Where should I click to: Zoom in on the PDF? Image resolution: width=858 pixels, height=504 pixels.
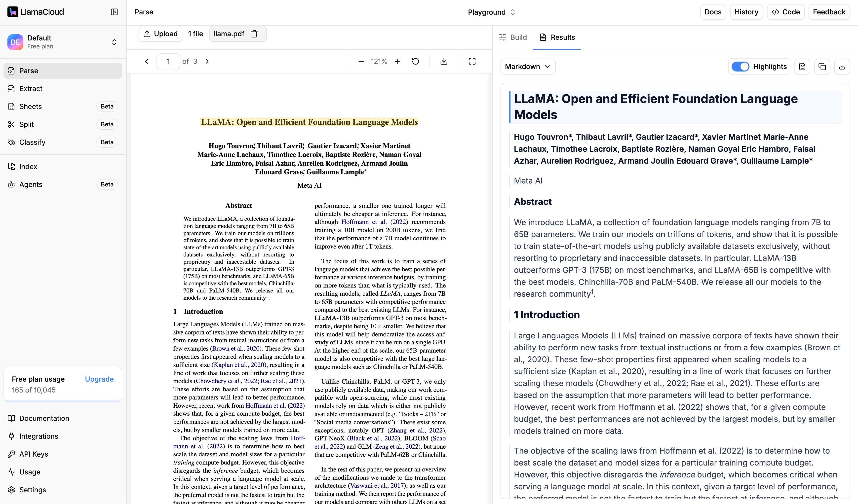pyautogui.click(x=397, y=61)
